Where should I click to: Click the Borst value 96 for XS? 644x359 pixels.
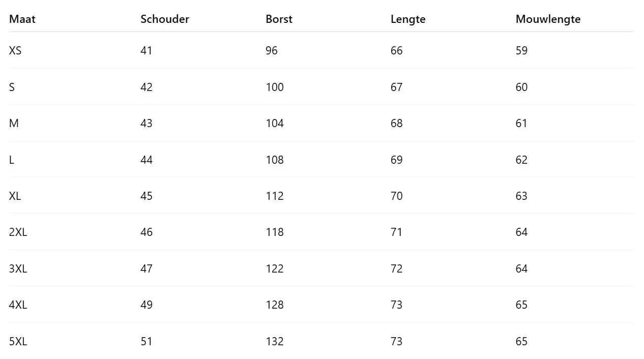coord(272,51)
